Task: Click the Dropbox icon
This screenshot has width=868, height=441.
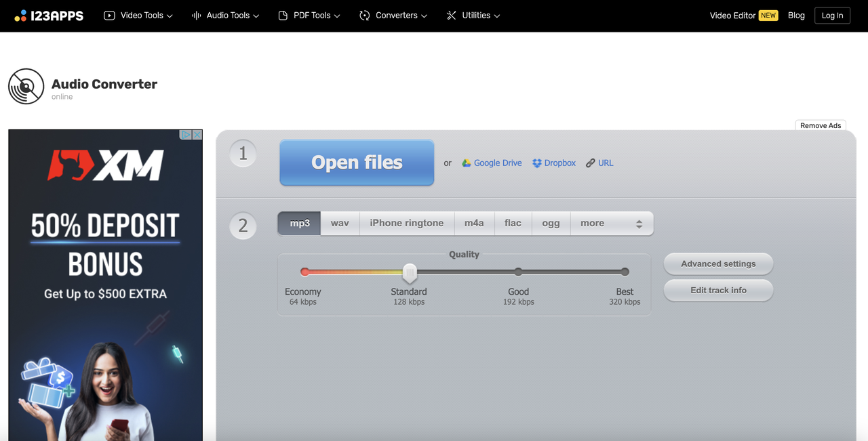Action: [x=537, y=163]
